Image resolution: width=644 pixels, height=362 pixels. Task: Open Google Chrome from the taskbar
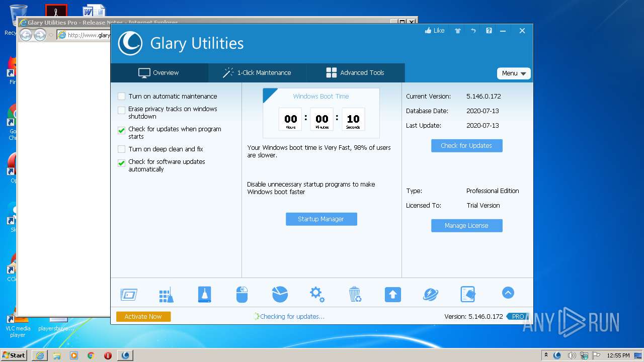[91, 355]
